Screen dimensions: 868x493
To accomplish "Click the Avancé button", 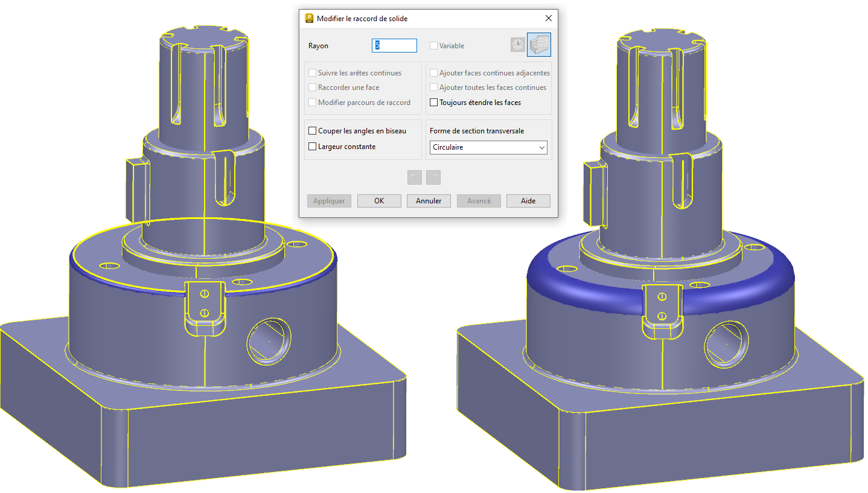I will [479, 201].
